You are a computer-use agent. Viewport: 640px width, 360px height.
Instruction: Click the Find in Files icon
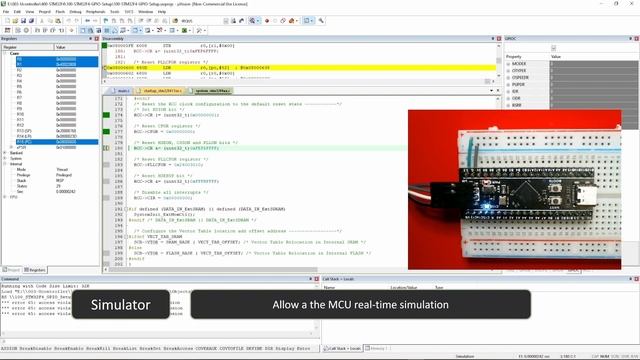point(175,20)
